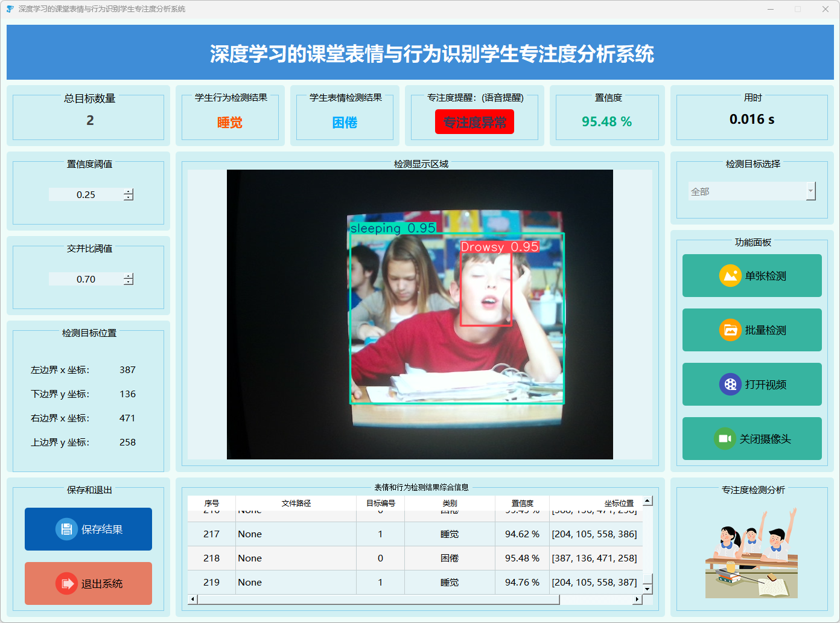840x623 pixels.
Task: Click the single image detection picture icon
Action: pyautogui.click(x=730, y=276)
